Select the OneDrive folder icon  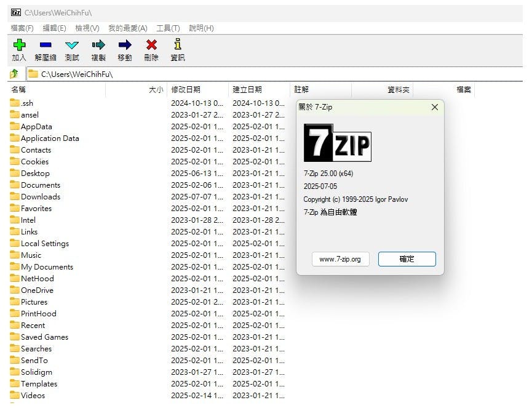15,289
